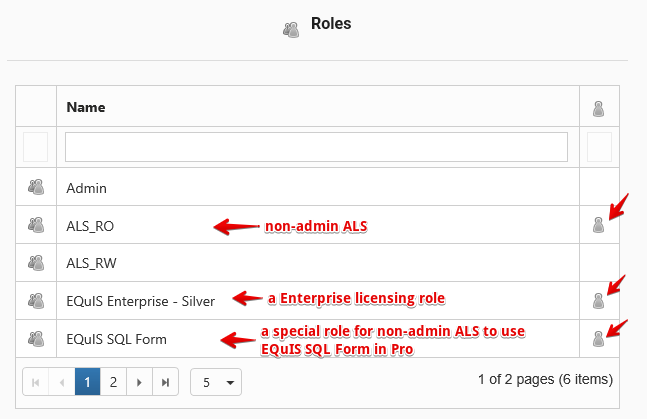
Task: Click the Roles title group icon
Action: [x=291, y=30]
